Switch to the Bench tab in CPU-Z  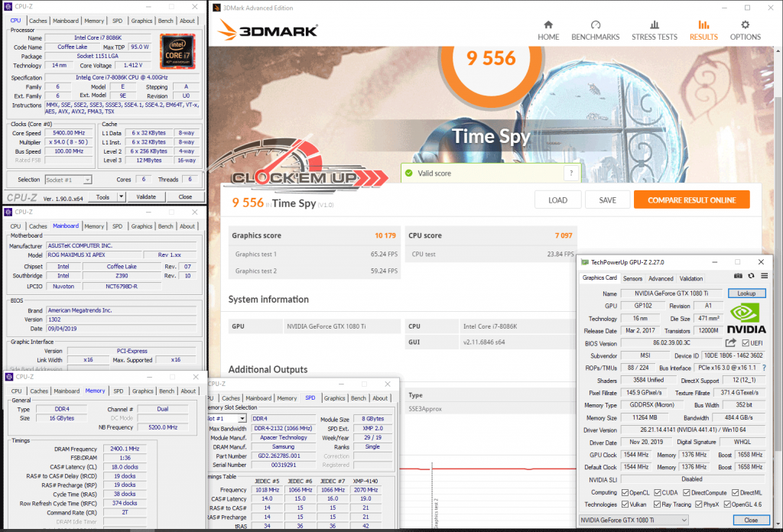click(165, 21)
